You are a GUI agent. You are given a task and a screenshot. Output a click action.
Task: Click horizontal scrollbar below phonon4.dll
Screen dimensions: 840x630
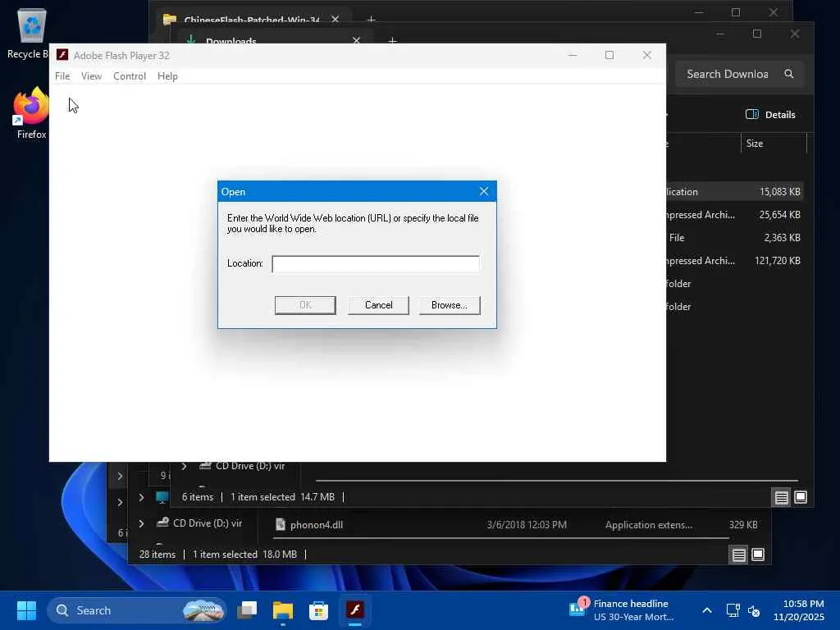501,538
